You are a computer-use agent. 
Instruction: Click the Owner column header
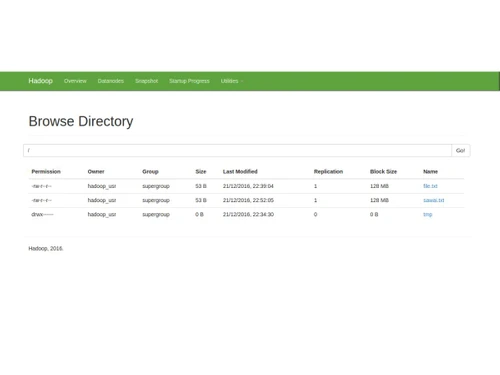pos(96,172)
